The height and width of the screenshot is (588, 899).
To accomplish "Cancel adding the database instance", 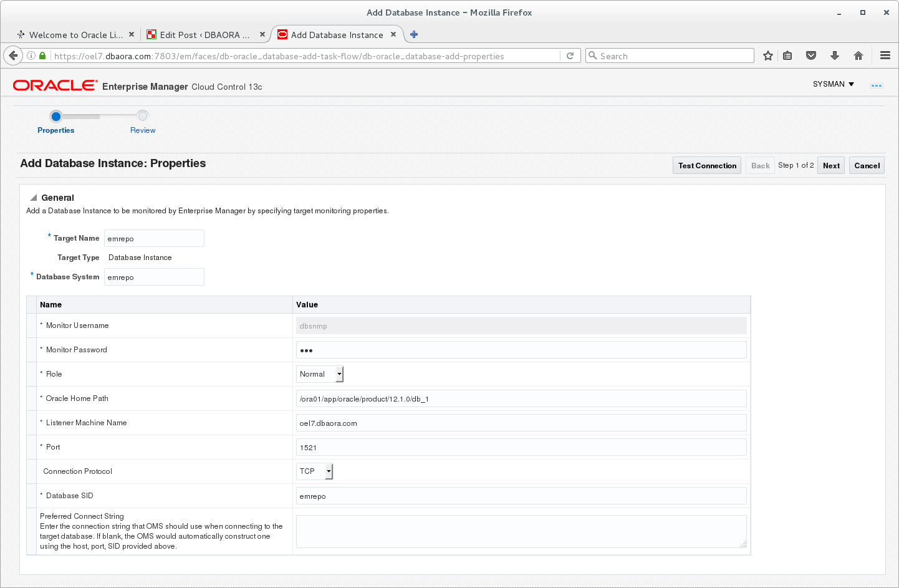I will click(867, 165).
